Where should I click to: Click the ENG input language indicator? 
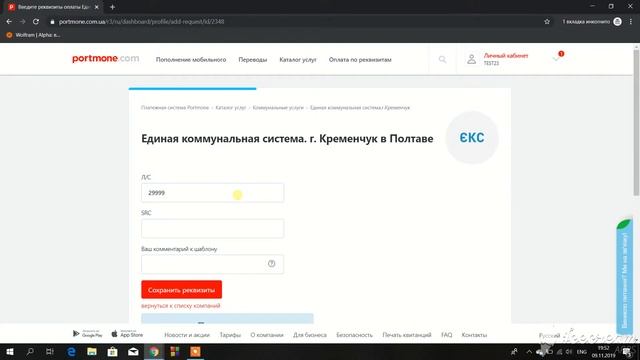pos(582,352)
